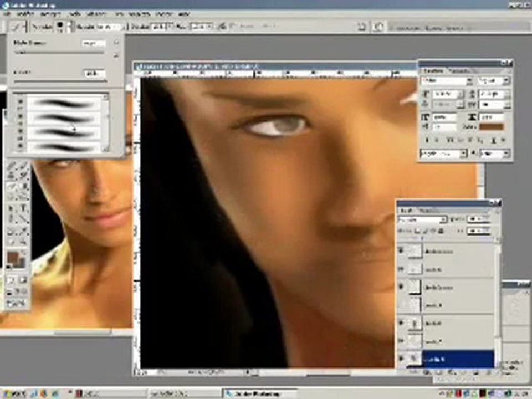The image size is (532, 399).
Task: Toggle Underline in Character panel
Action: 494,140
